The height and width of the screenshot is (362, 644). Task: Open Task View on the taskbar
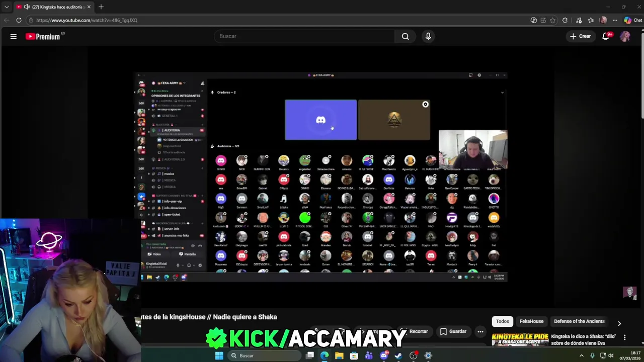(310, 355)
